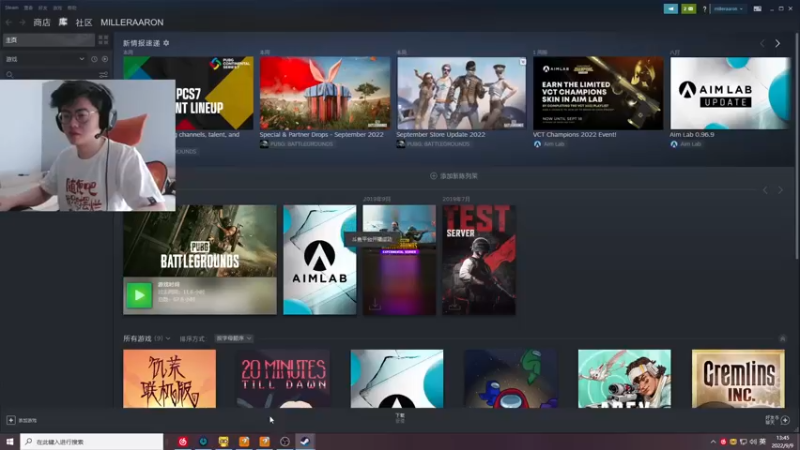Toggle sort by recent activity clock icon
The image size is (800, 450).
tap(94, 59)
